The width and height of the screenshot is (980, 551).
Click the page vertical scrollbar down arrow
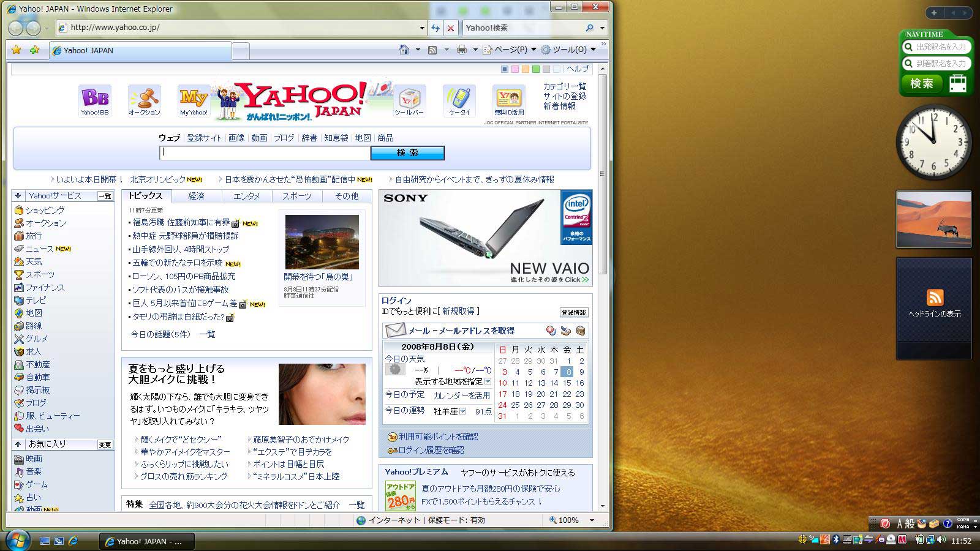(x=603, y=506)
